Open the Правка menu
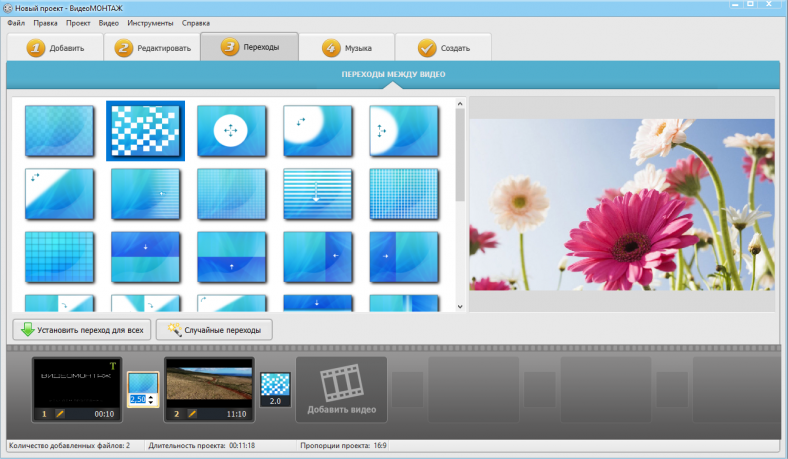 pos(45,23)
